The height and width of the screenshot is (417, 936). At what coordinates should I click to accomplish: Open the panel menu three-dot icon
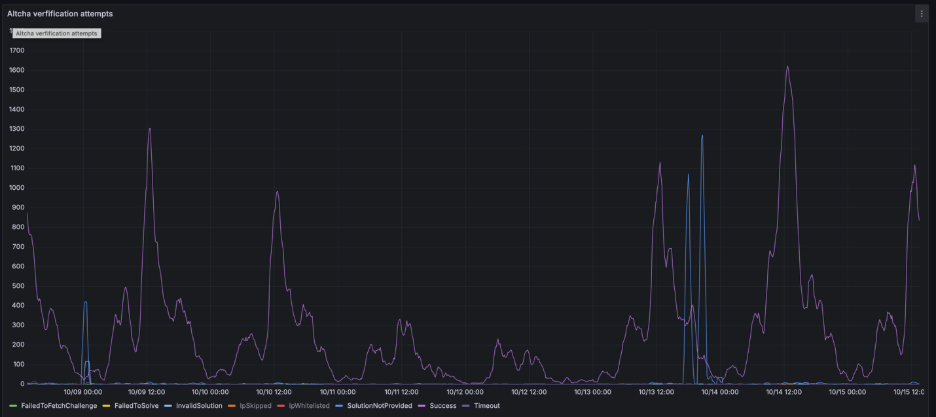(x=921, y=14)
